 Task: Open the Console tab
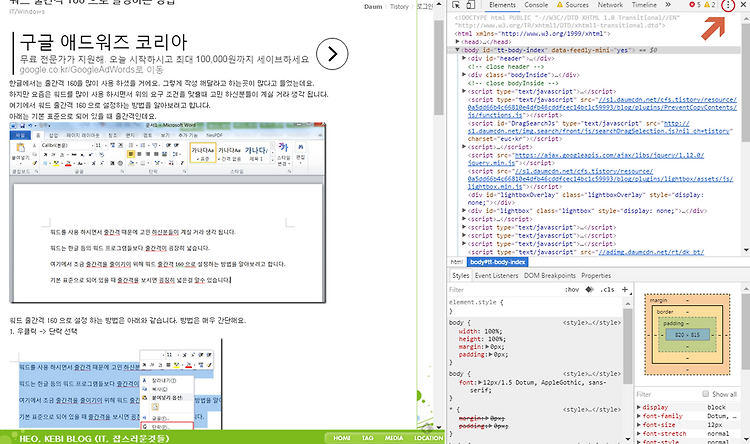[536, 5]
